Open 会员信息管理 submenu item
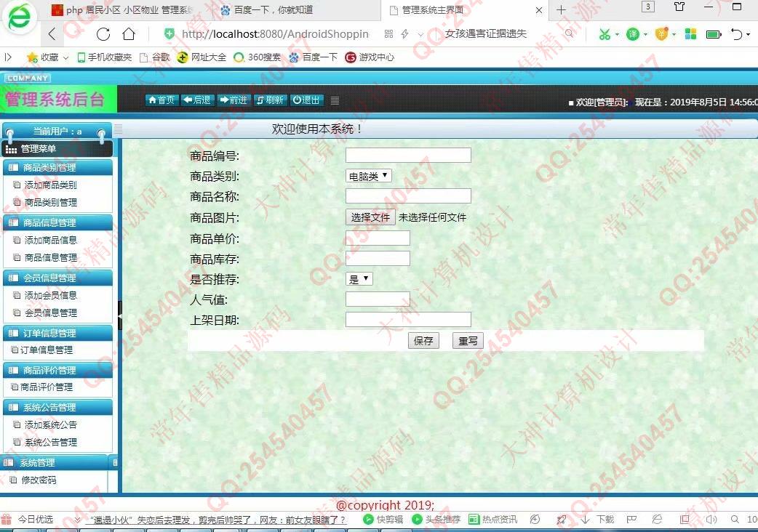 (50, 313)
